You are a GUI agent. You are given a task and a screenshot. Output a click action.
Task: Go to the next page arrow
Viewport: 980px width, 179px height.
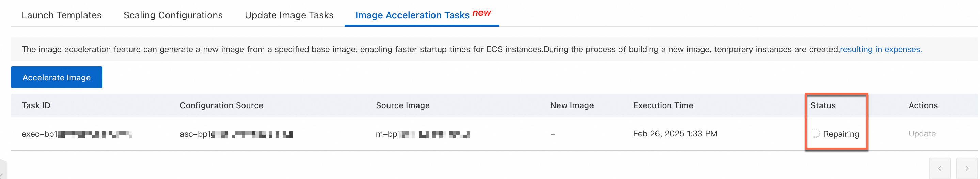click(966, 168)
